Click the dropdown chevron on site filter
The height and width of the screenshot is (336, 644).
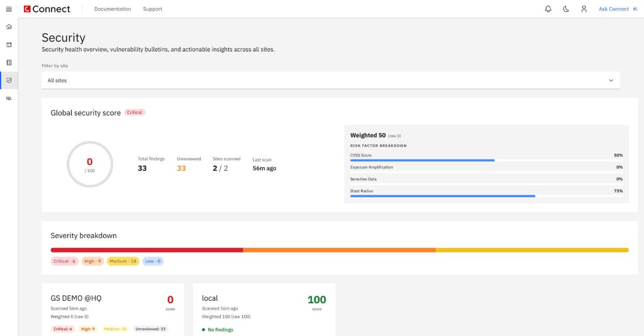point(611,80)
